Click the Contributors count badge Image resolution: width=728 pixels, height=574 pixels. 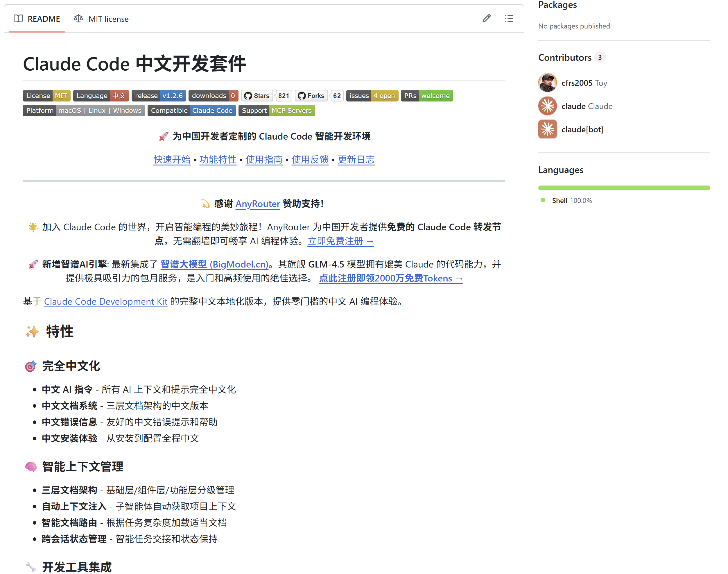(600, 57)
